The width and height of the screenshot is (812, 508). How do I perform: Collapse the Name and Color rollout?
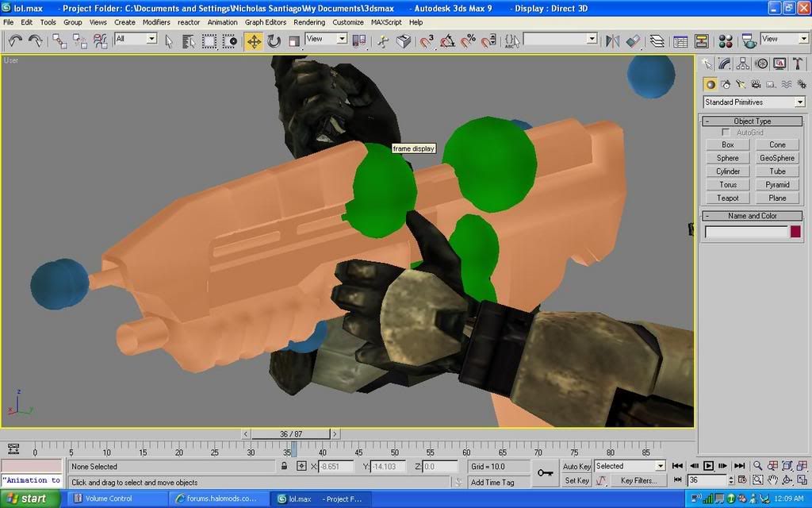point(752,216)
